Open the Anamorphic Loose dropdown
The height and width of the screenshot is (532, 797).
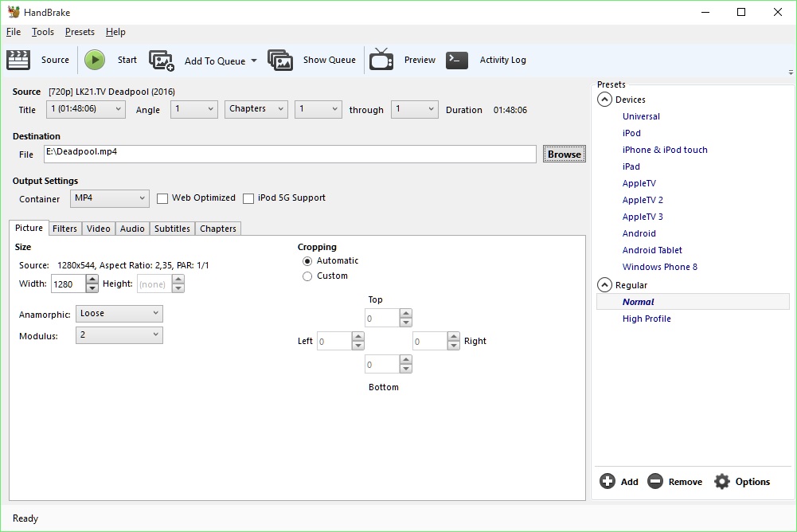point(119,314)
